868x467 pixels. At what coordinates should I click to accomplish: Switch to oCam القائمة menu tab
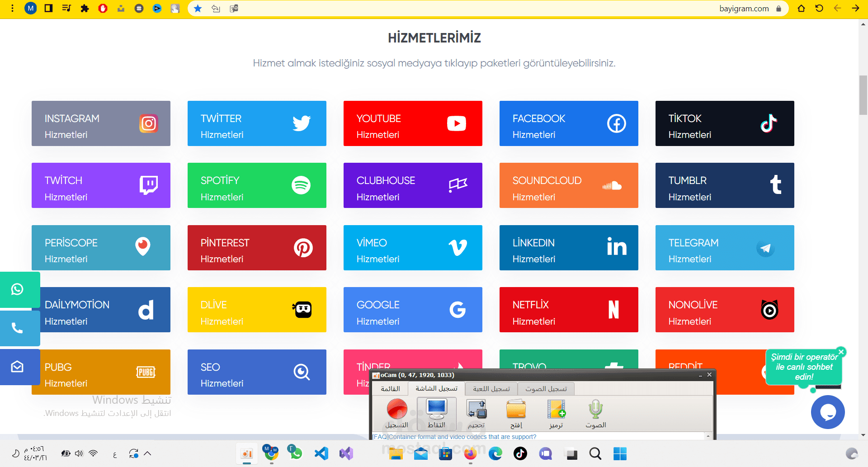pyautogui.click(x=390, y=389)
